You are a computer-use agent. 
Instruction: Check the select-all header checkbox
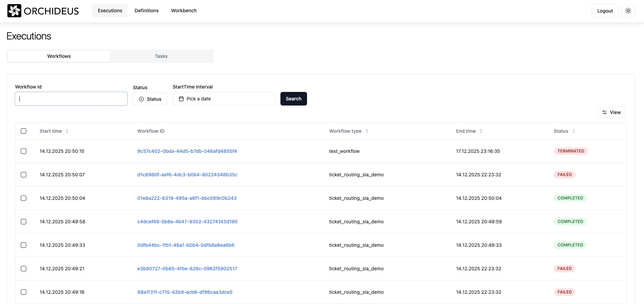click(24, 131)
